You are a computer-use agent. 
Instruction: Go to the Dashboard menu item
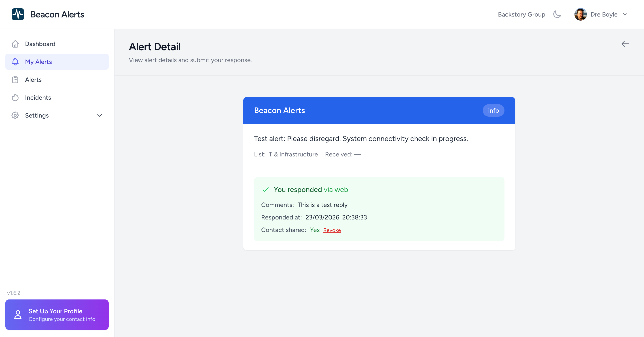tap(40, 44)
